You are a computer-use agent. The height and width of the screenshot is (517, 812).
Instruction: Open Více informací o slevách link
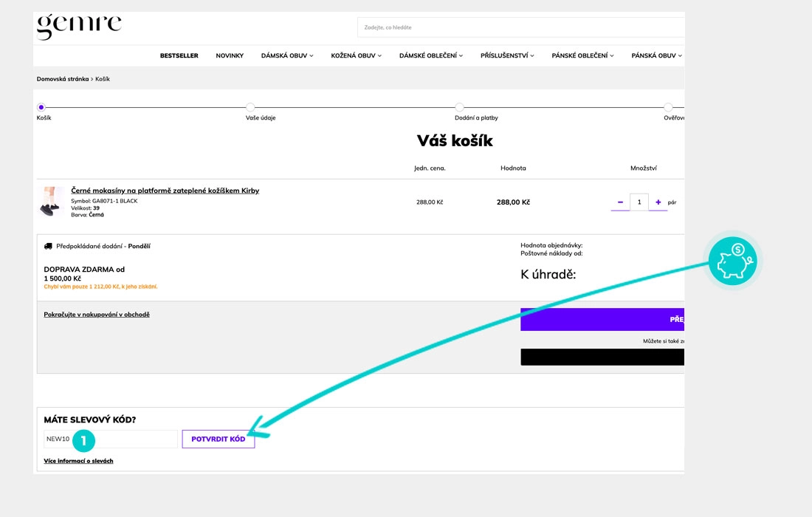pyautogui.click(x=79, y=460)
